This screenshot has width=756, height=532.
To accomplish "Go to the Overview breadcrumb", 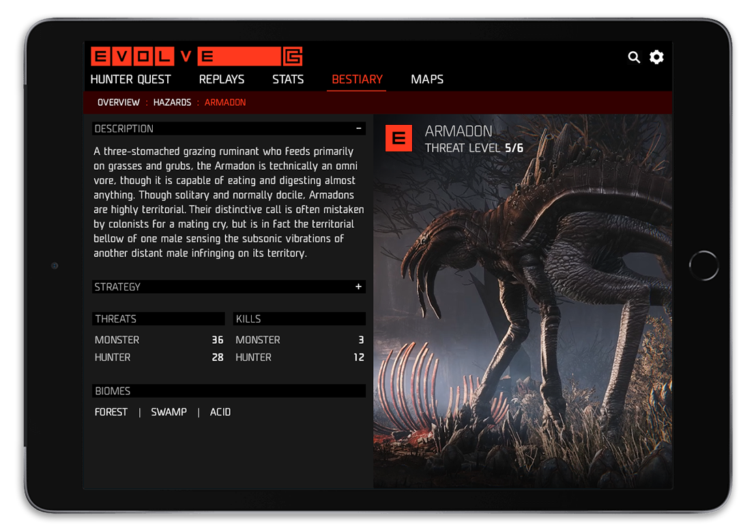I will point(119,102).
